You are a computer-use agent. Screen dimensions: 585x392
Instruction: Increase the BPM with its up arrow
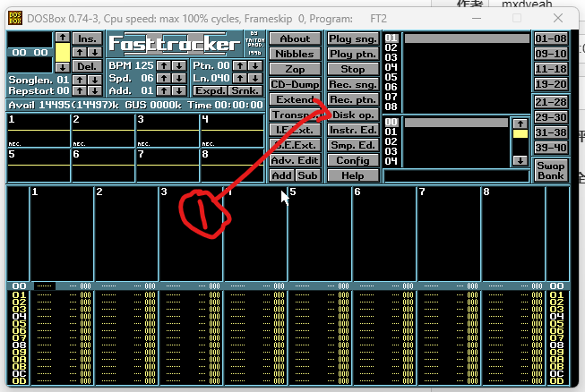coord(164,66)
